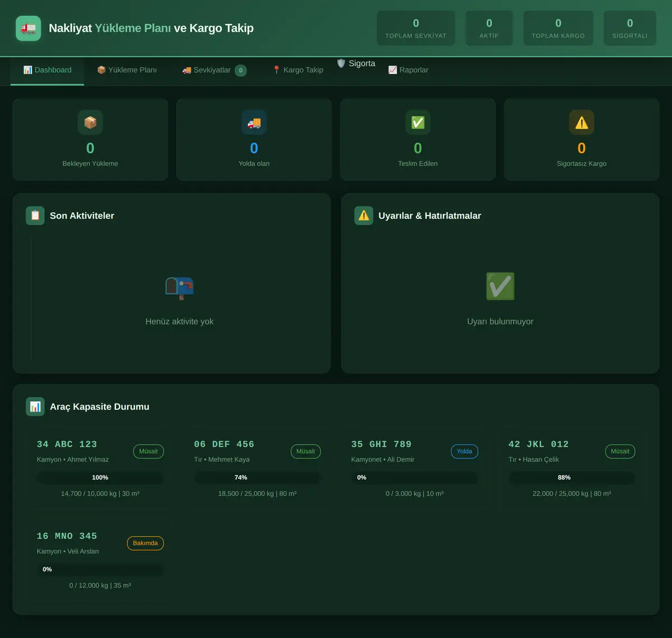Click the green checkmark icon above Teslim Edilen
The image size is (672, 638).
point(418,123)
